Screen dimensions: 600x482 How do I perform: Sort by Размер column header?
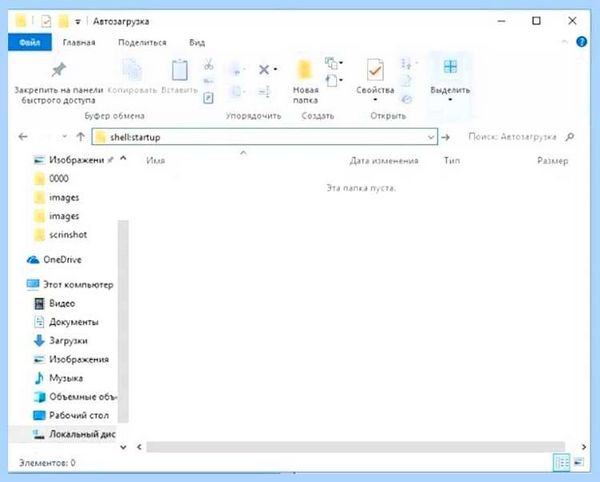pyautogui.click(x=552, y=161)
